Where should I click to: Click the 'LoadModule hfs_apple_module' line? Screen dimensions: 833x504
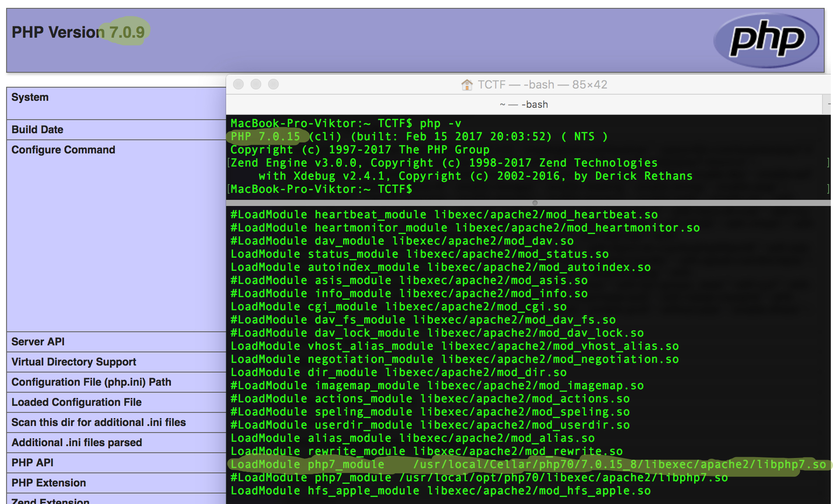pyautogui.click(x=440, y=491)
